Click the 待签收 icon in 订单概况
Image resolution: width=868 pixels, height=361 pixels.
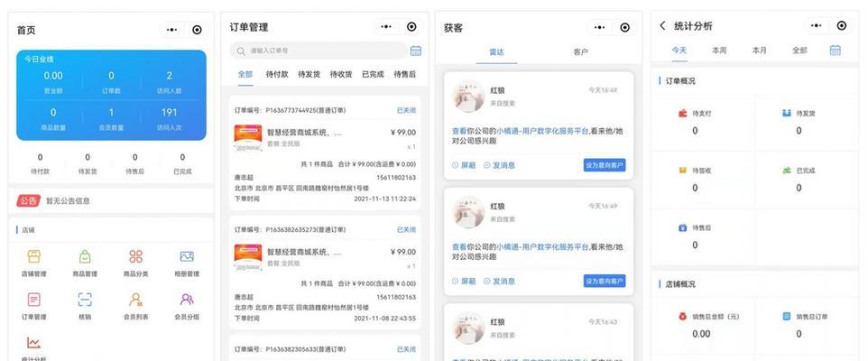682,171
